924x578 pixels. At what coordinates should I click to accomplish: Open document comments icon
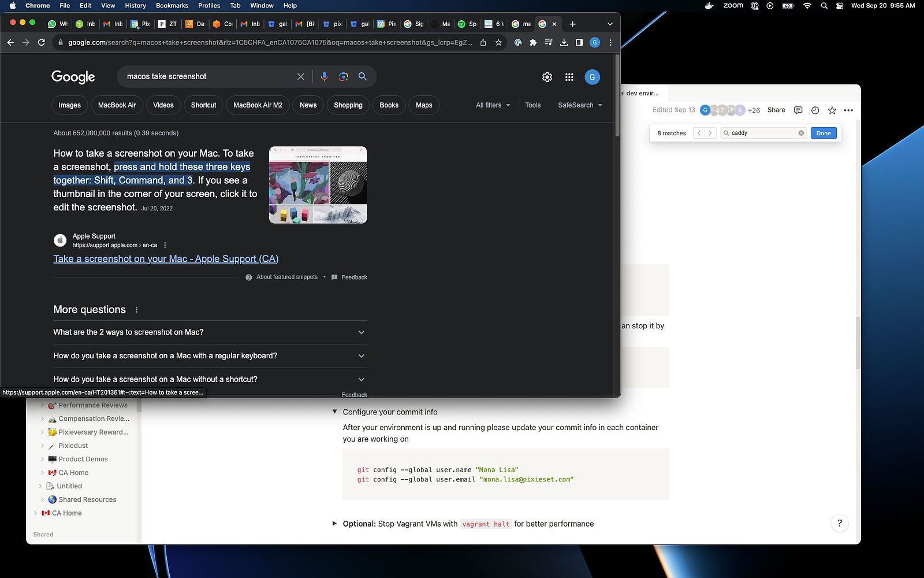[x=798, y=110]
